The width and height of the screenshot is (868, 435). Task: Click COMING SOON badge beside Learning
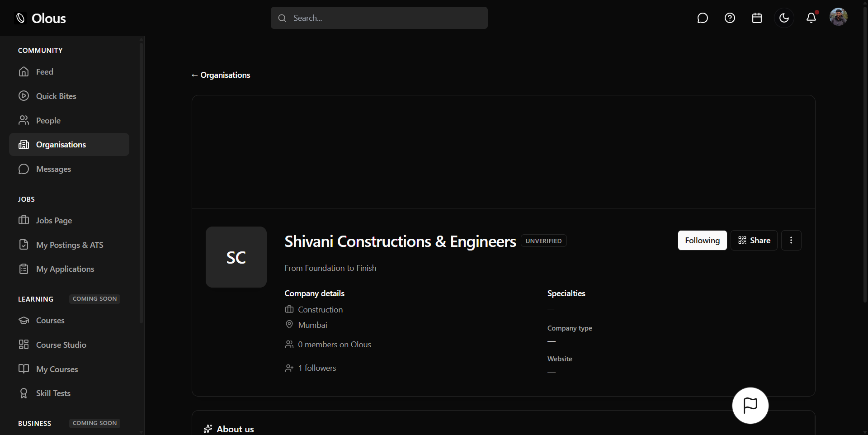pos(95,299)
